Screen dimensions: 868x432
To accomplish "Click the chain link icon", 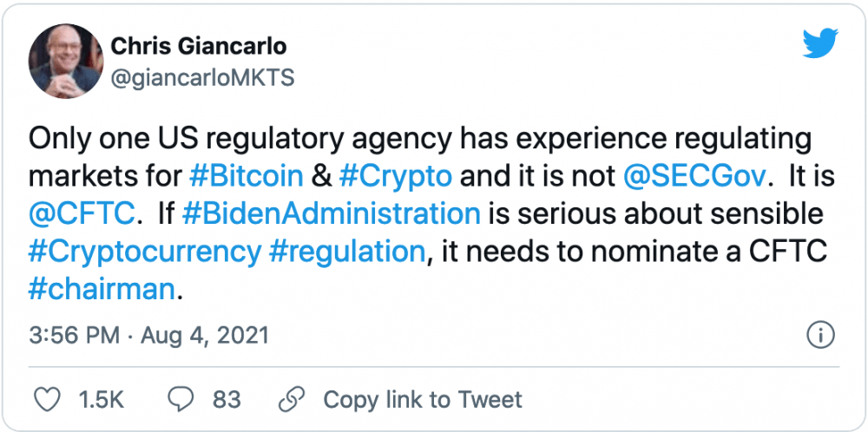I will pyautogui.click(x=290, y=399).
